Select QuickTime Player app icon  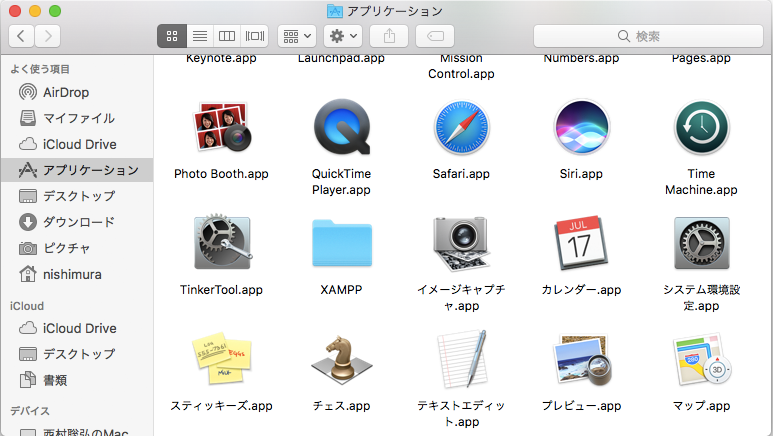coord(341,127)
